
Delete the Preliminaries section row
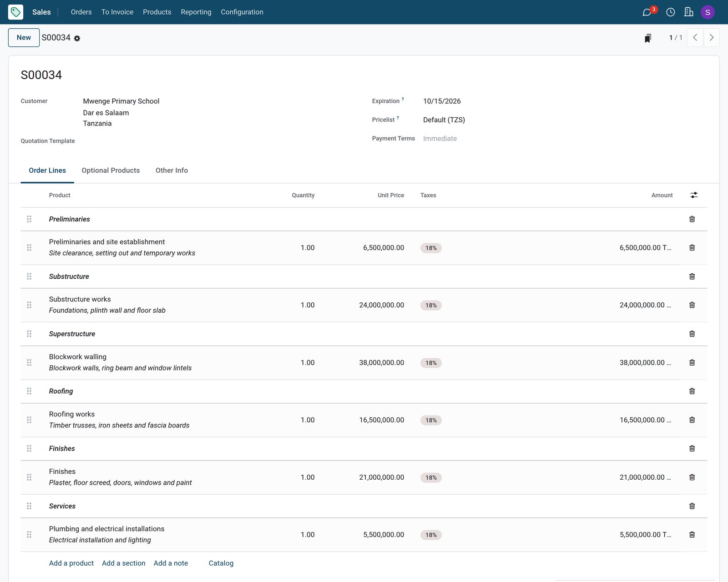pos(692,219)
